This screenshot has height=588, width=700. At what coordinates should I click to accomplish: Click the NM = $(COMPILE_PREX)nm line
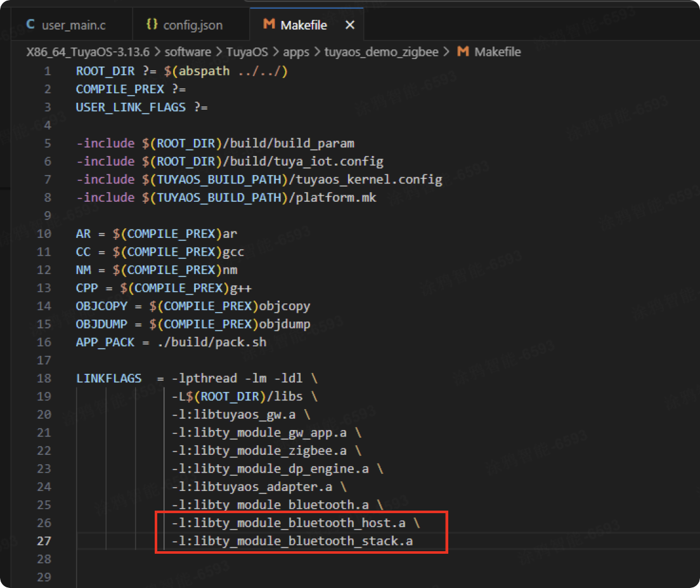coord(156,270)
